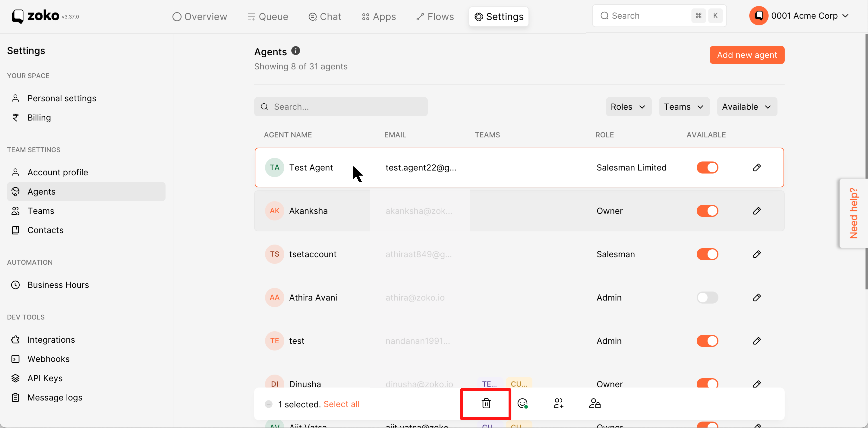Turn off Dinusha availability toggle
868x428 pixels.
[x=707, y=383]
